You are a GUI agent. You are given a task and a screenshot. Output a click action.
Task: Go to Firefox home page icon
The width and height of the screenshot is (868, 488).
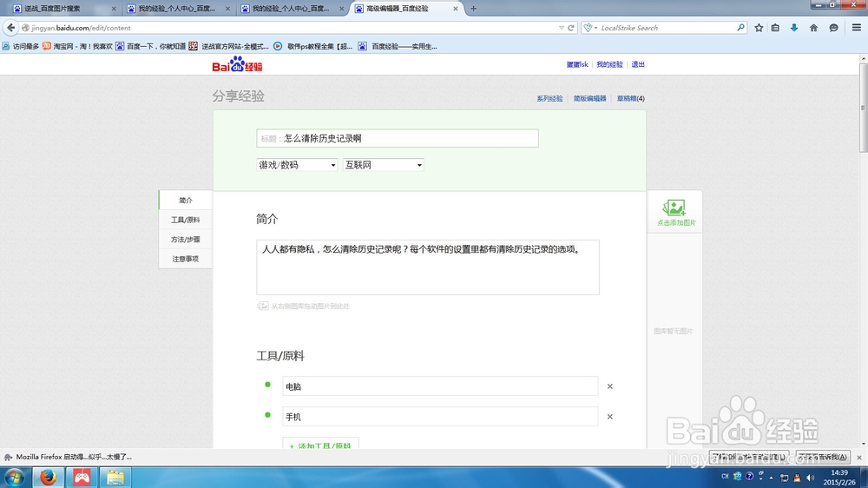tap(813, 28)
